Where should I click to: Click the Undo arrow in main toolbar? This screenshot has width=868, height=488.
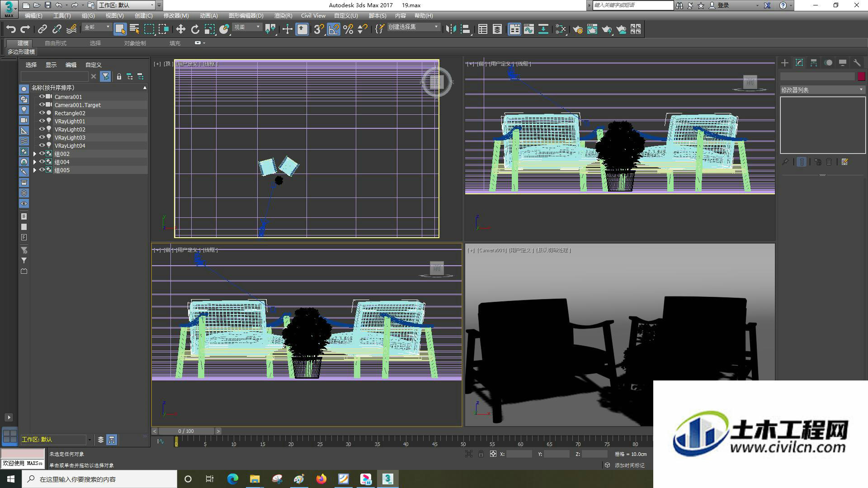[11, 29]
